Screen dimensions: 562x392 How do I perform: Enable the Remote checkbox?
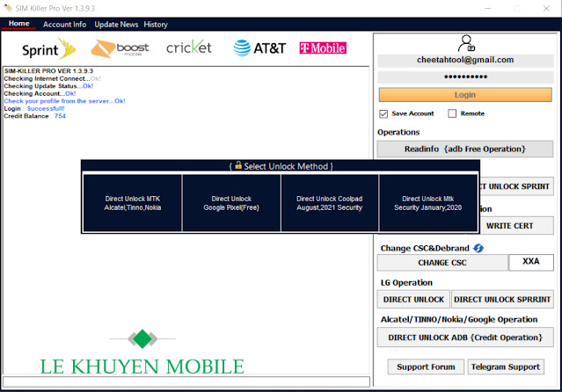(x=452, y=113)
